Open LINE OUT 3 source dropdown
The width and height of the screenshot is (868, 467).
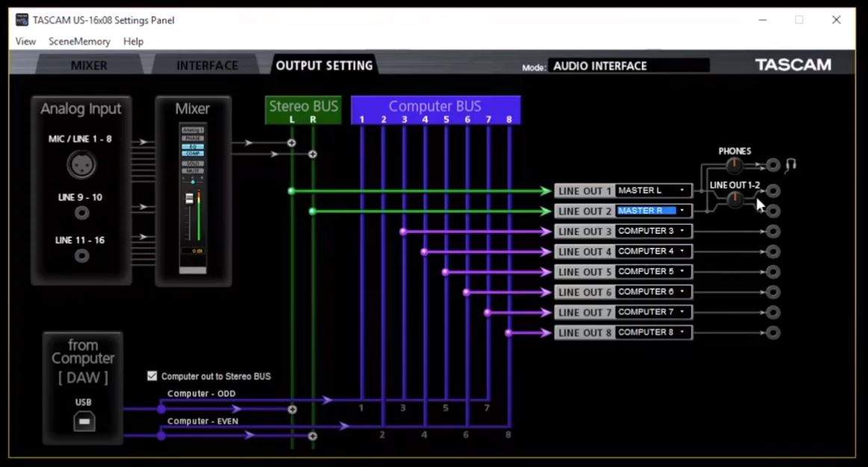pyautogui.click(x=653, y=231)
